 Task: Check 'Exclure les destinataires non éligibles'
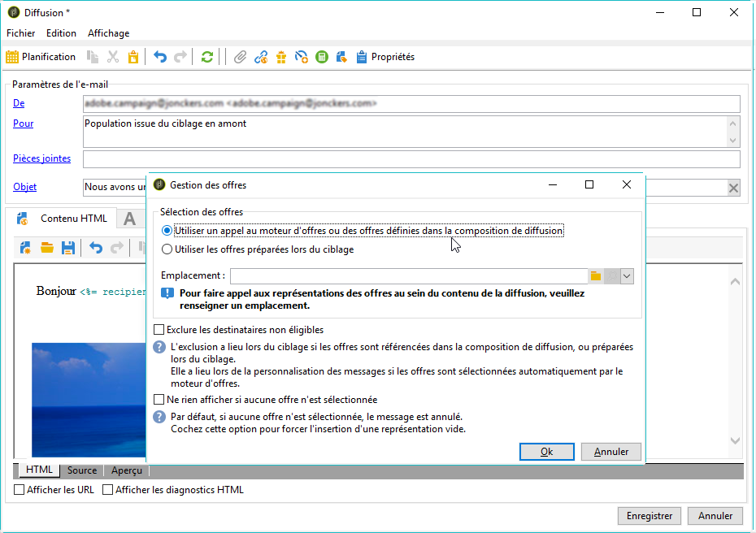tap(239, 330)
